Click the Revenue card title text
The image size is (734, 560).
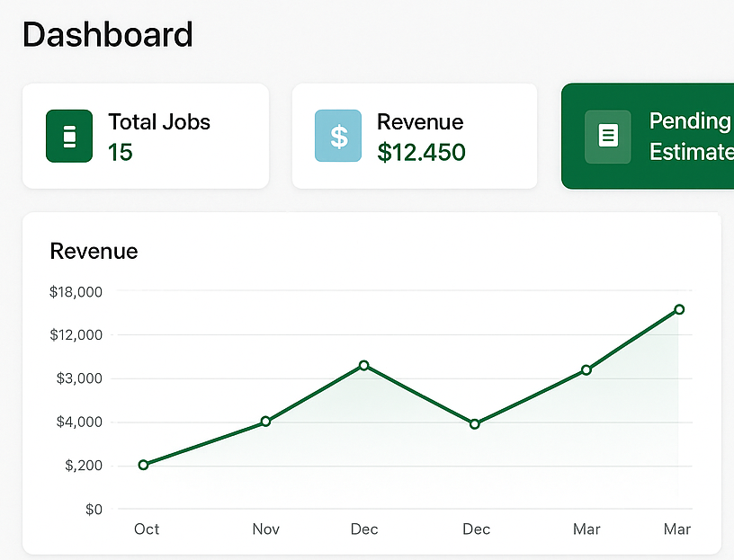pyautogui.click(x=420, y=122)
